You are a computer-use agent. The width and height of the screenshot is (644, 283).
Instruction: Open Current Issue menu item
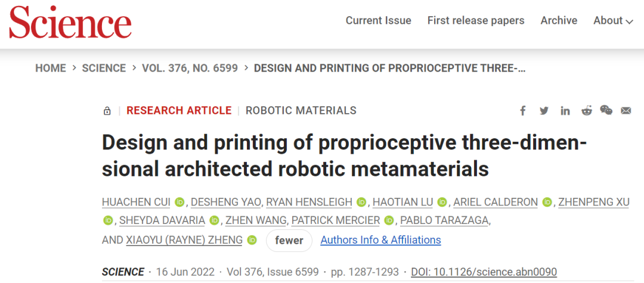[x=378, y=20]
